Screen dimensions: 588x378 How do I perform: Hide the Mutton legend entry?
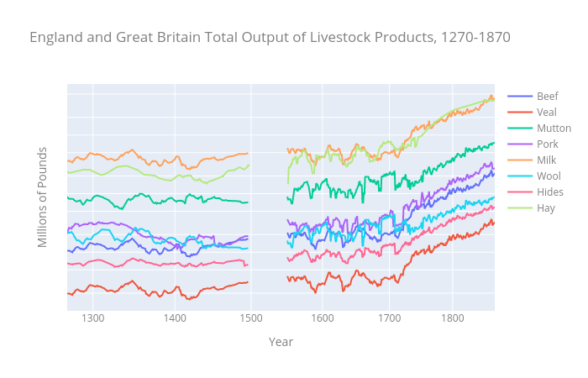click(539, 129)
